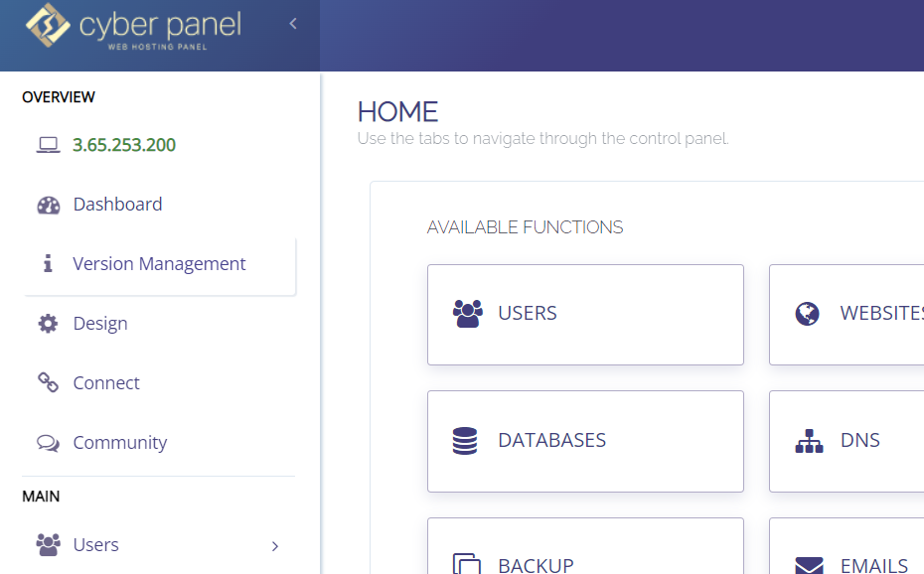Click the Design gear icon
The height and width of the screenshot is (574, 924).
(x=48, y=324)
